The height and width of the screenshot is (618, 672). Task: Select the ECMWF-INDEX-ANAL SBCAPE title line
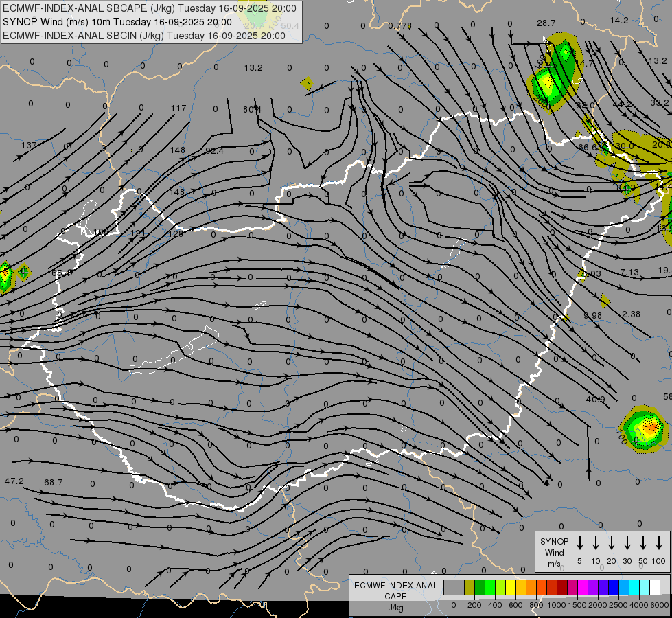tap(150, 8)
